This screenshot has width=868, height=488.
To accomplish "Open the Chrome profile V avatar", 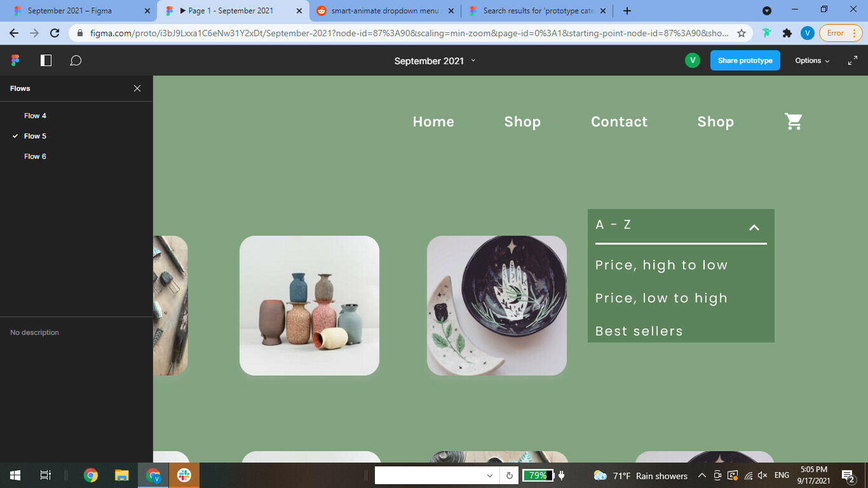I will tap(807, 33).
